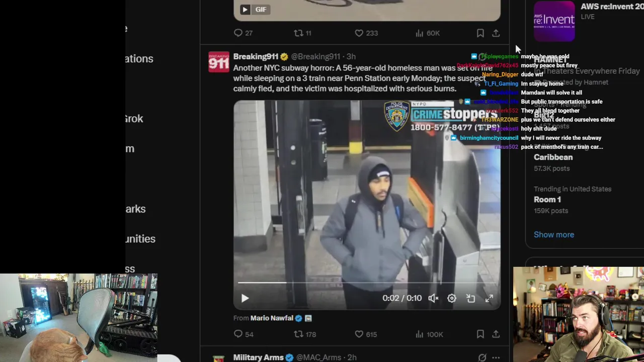Like the Breaking911 post with 615 likes

[x=366, y=334]
